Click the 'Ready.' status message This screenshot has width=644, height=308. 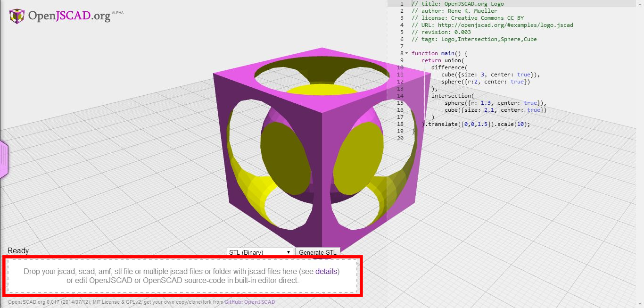click(19, 251)
